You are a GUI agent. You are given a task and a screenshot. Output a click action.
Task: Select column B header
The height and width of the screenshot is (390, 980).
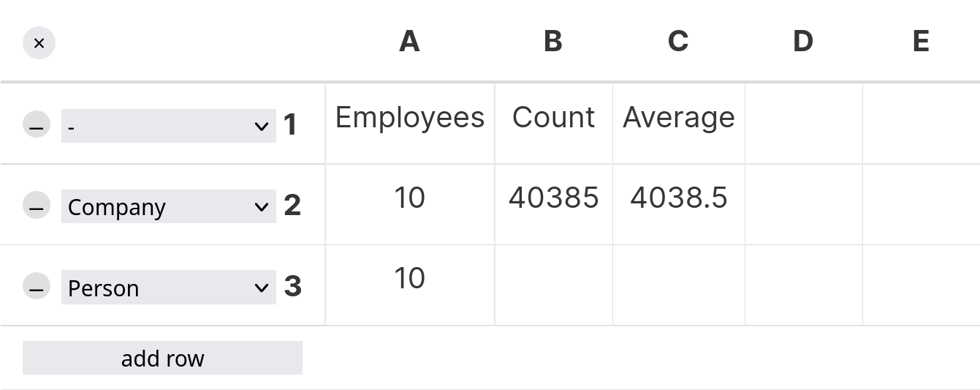tap(553, 42)
